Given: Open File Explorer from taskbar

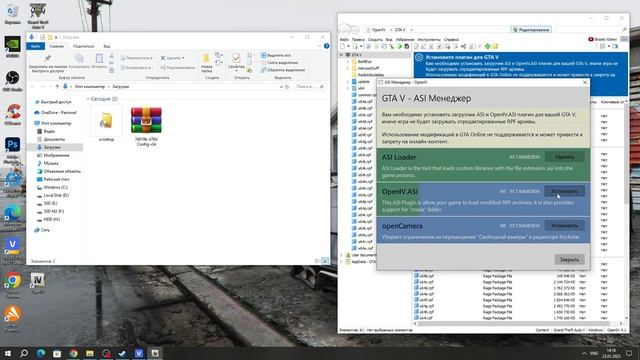Looking at the screenshot, I should pos(90,353).
